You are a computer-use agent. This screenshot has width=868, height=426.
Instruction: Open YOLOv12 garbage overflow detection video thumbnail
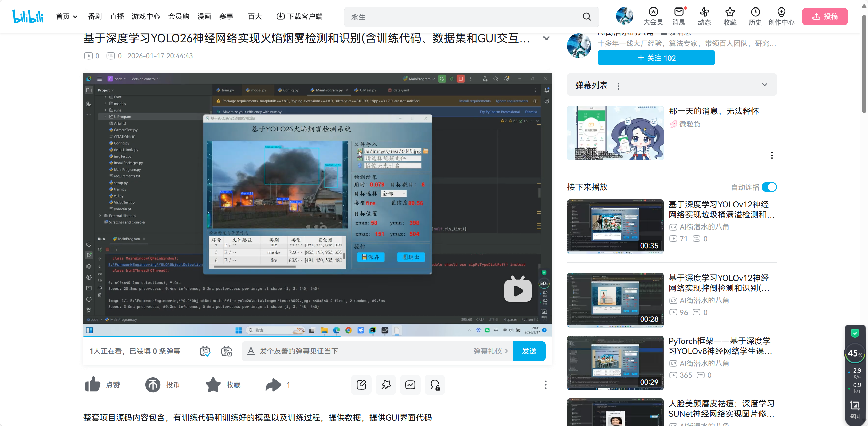615,226
